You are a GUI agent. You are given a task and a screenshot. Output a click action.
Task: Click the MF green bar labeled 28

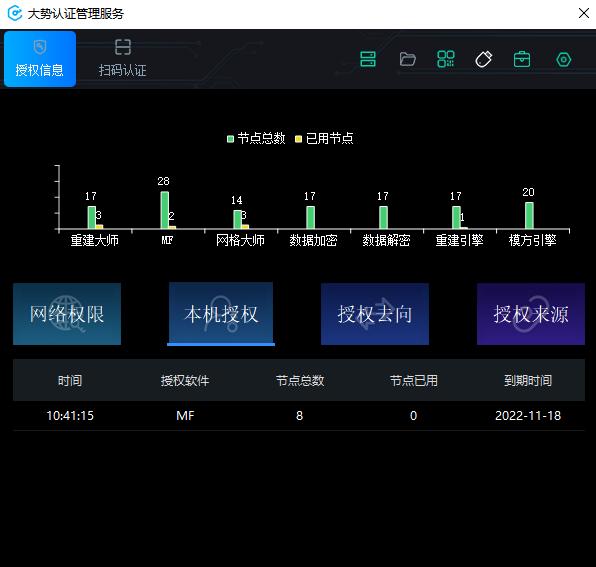coord(165,210)
